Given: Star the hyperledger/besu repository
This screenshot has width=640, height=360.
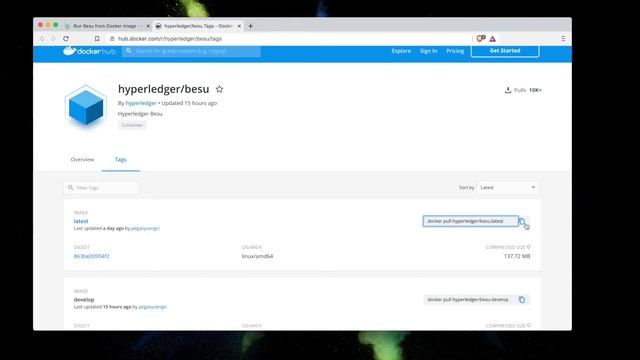Looking at the screenshot, I should 219,89.
